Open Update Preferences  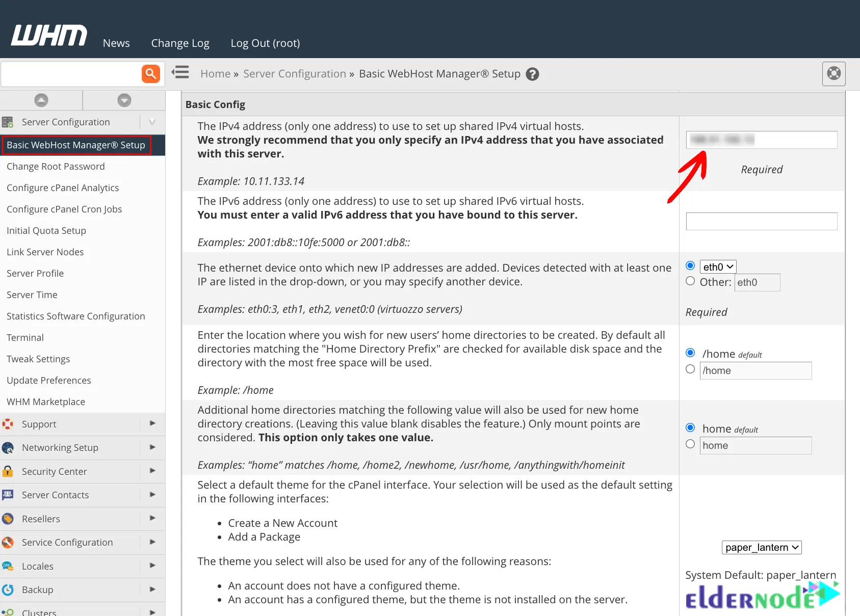(x=49, y=381)
